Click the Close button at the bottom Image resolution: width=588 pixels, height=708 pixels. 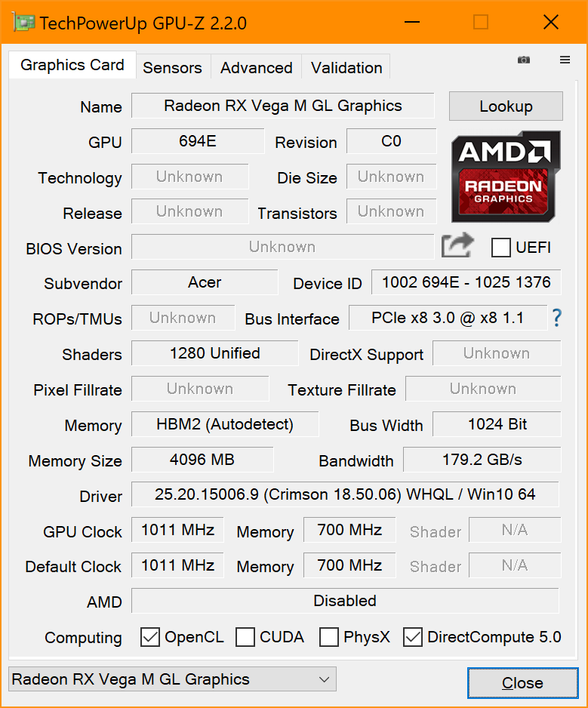[x=522, y=683]
